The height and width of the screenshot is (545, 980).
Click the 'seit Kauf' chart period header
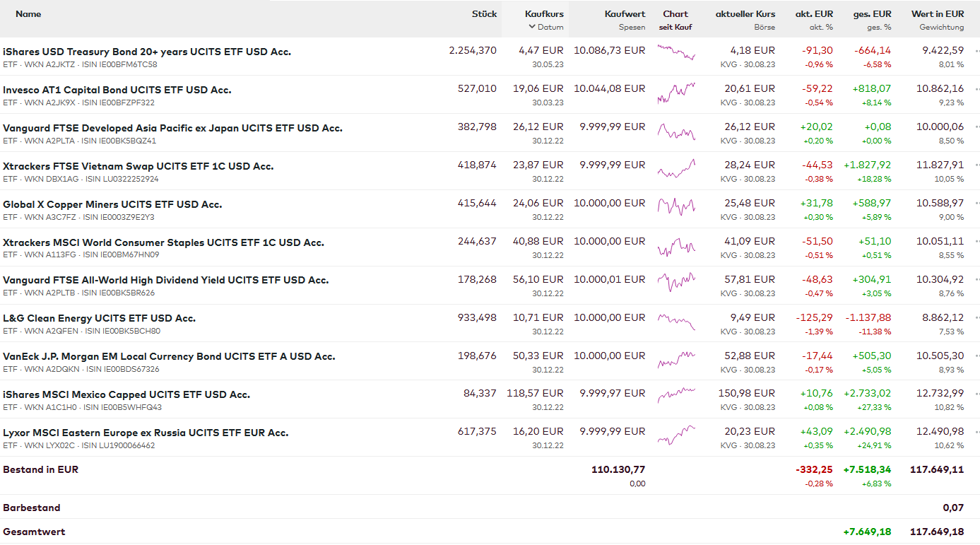coord(675,28)
